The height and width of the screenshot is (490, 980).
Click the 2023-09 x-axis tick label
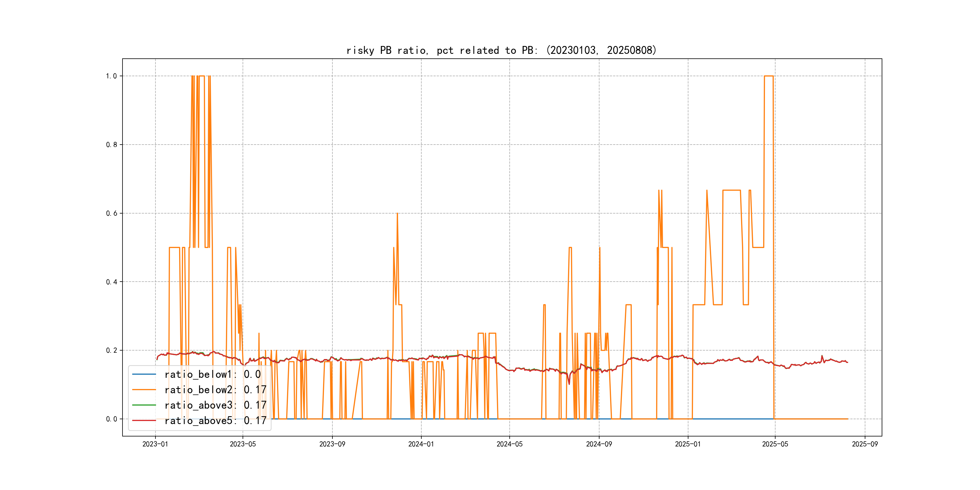[x=332, y=444]
